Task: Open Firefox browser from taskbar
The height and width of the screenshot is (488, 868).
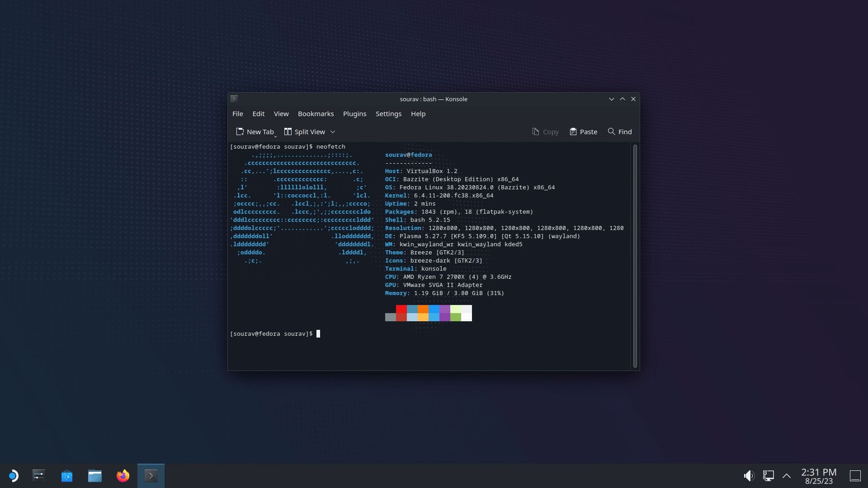Action: [122, 475]
